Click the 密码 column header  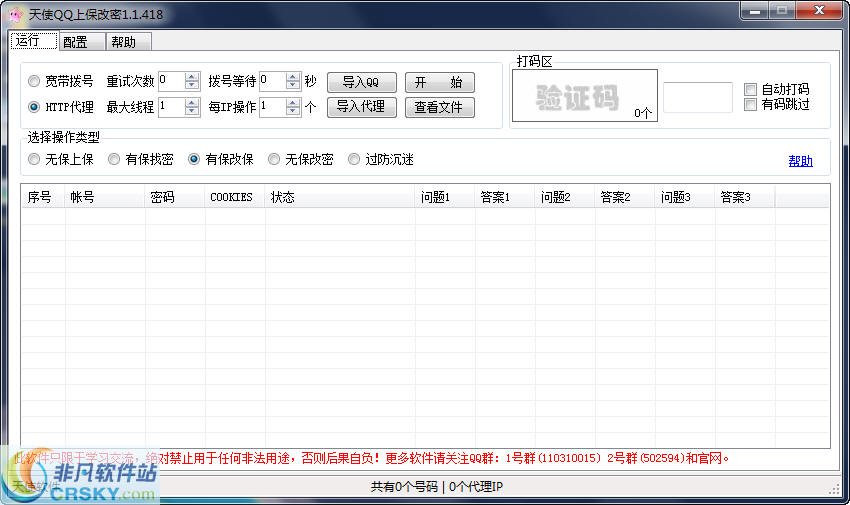click(x=175, y=197)
